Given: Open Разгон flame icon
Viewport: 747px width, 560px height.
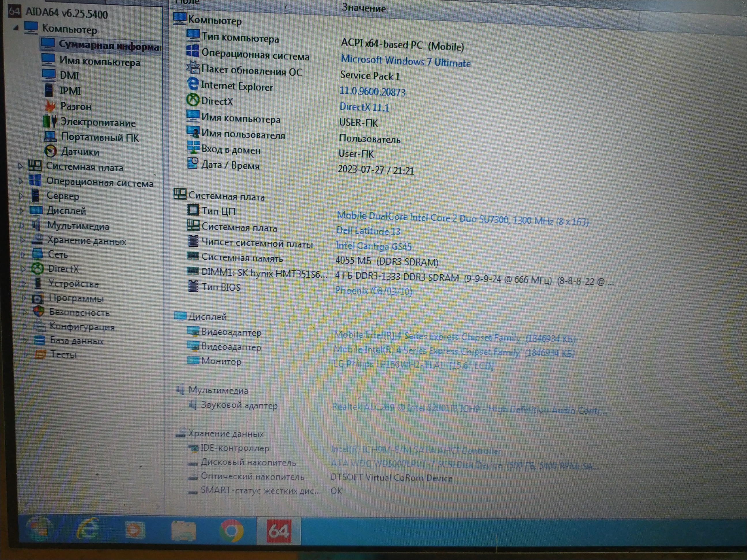Looking at the screenshot, I should pyautogui.click(x=50, y=106).
